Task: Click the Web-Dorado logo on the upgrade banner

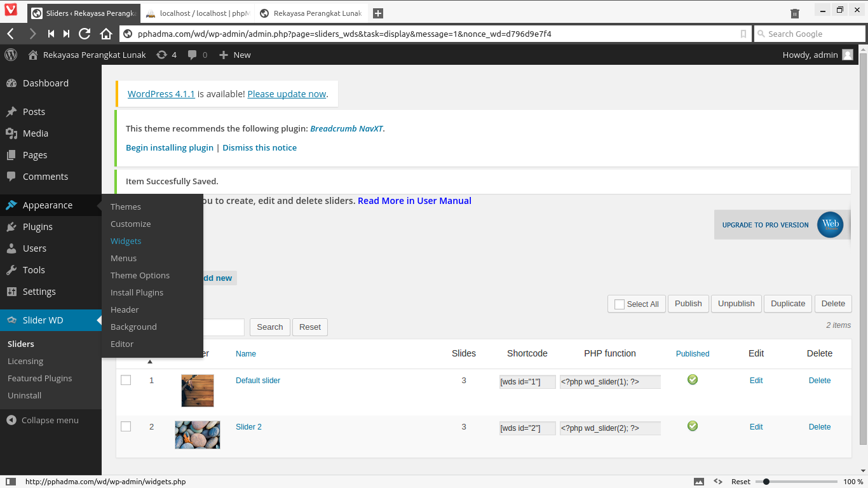Action: coord(831,225)
